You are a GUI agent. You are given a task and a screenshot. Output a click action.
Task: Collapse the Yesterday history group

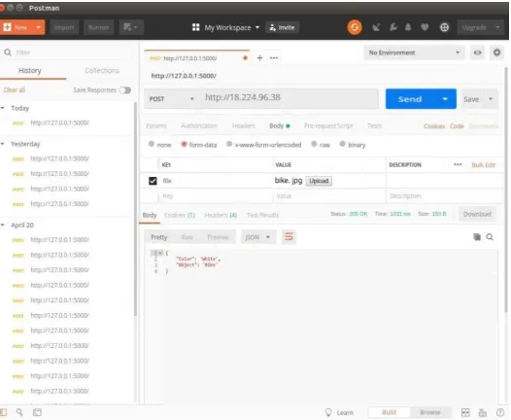click(x=3, y=144)
